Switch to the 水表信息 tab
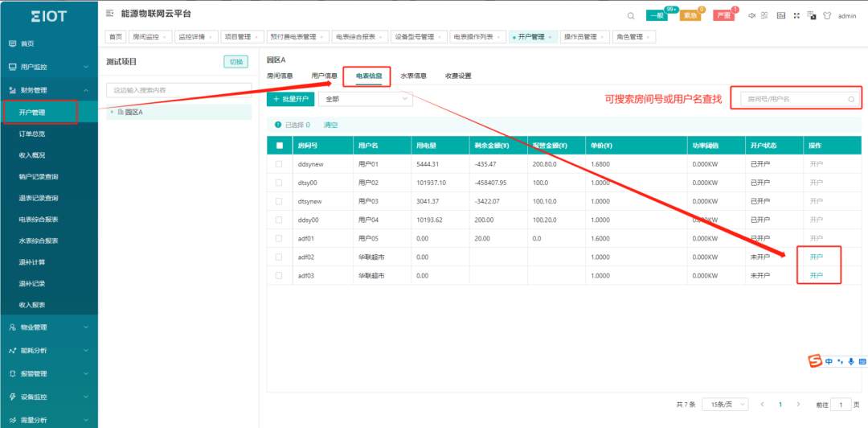This screenshot has height=428, width=868. [414, 76]
